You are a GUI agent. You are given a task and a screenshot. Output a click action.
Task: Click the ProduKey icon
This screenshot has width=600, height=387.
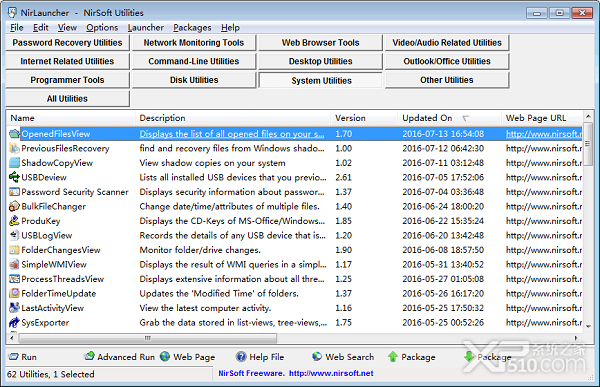click(x=14, y=221)
